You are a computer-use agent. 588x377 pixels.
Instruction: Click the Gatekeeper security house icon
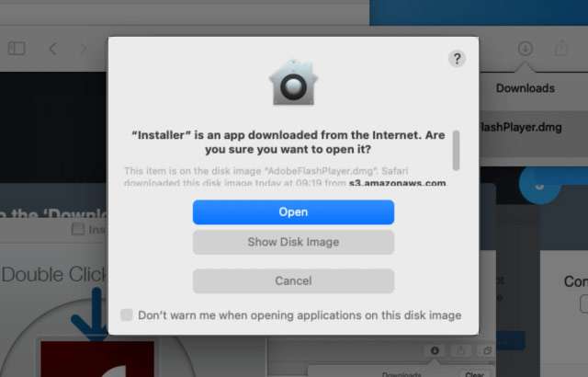coord(293,83)
